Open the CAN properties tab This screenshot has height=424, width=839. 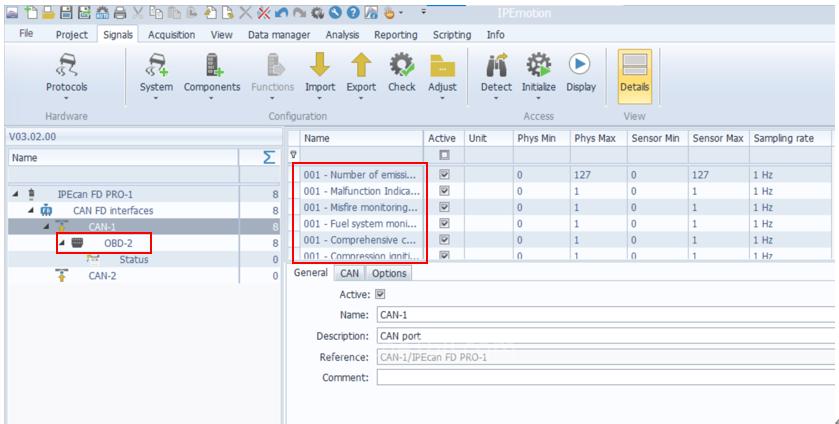pyautogui.click(x=349, y=273)
